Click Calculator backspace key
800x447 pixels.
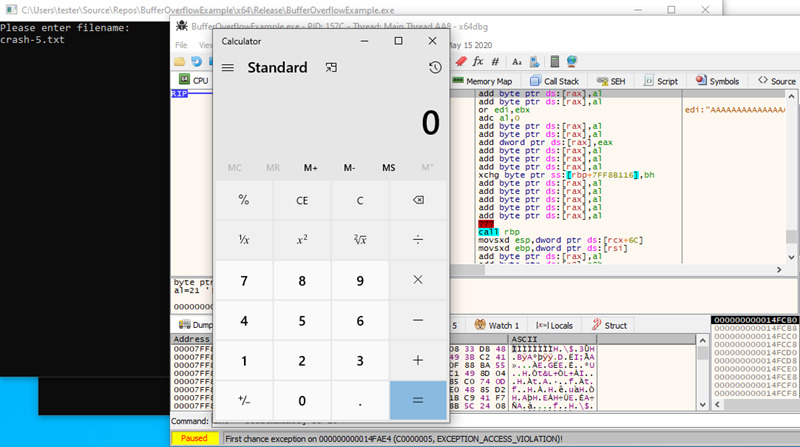pyautogui.click(x=418, y=200)
